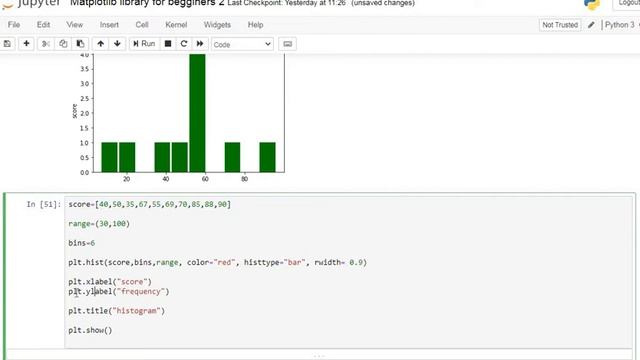Open the Widgets menu
This screenshot has width=640, height=360.
tap(217, 25)
